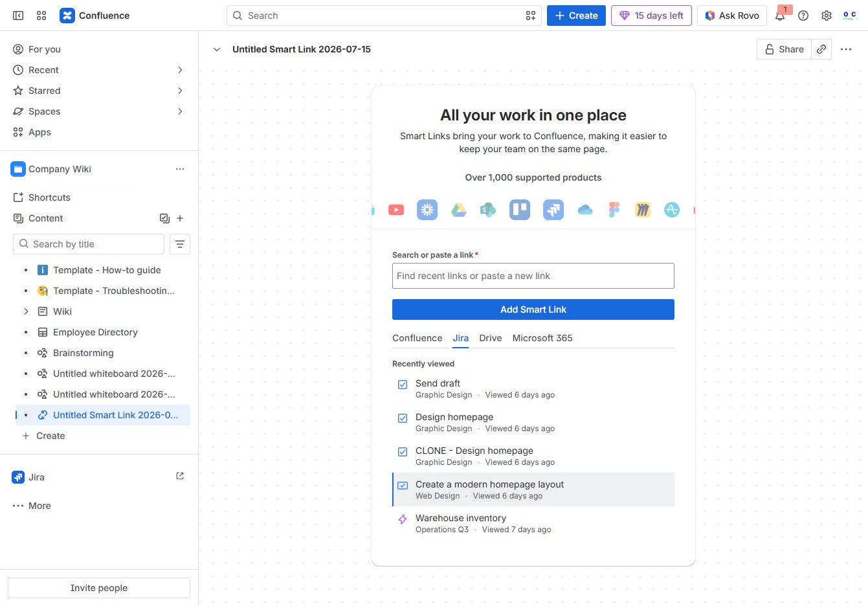Collapse the sidebar with the panel icon
Screen dimensions: 868x606
pyautogui.click(x=18, y=16)
